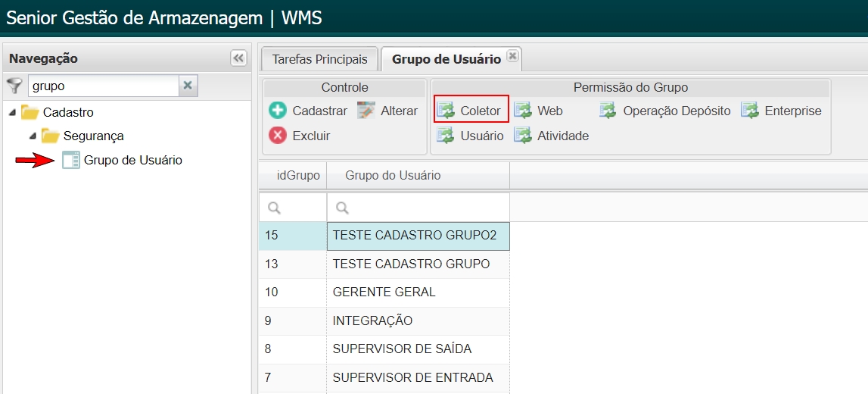Click the navigation filter input field
The height and width of the screenshot is (394, 868).
click(103, 86)
